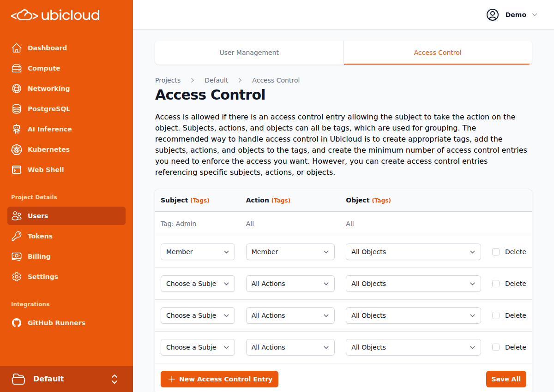Click the Demo user avatar icon
554x392 pixels.
pos(493,15)
